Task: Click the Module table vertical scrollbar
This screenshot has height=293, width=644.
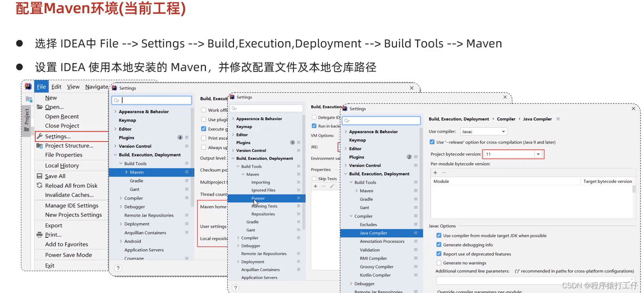Action: [634, 189]
